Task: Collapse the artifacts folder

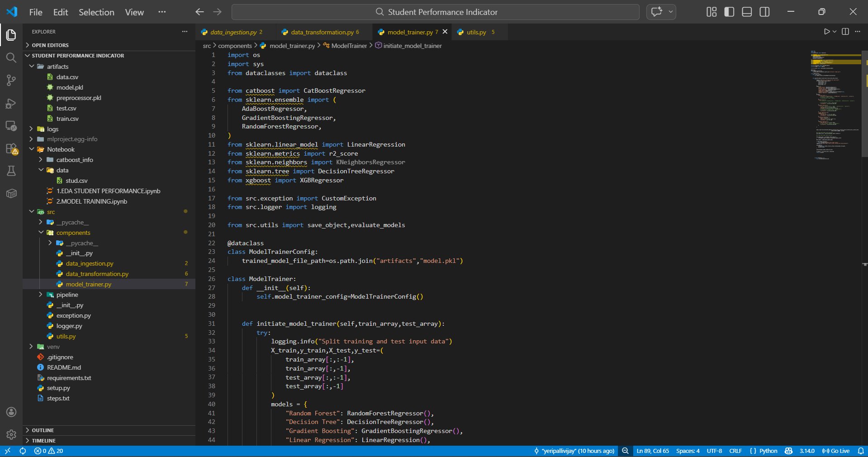Action: pyautogui.click(x=57, y=67)
